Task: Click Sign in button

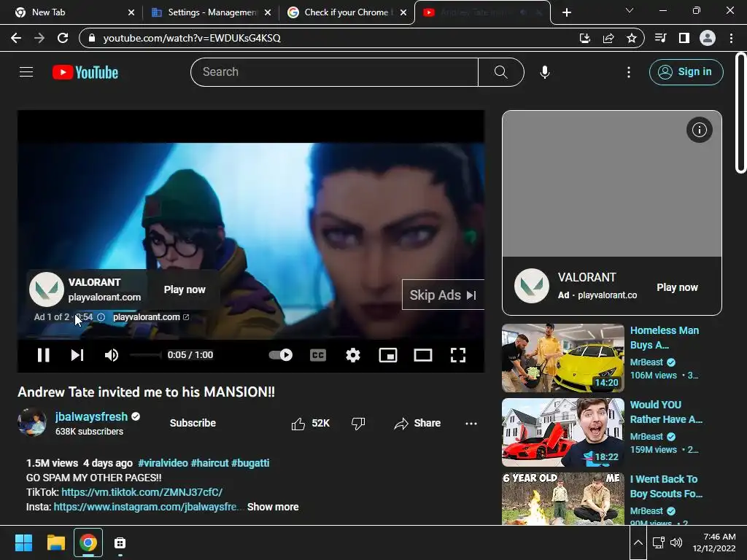Action: 686,72
